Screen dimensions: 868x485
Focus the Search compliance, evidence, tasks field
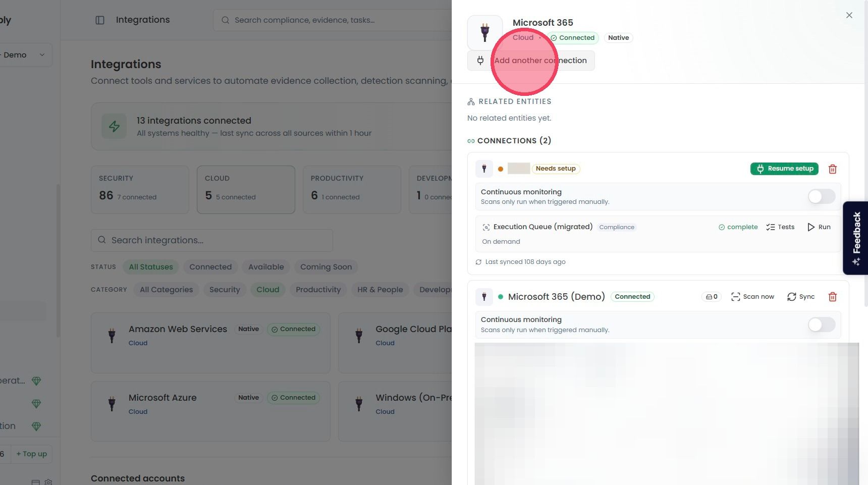[333, 20]
